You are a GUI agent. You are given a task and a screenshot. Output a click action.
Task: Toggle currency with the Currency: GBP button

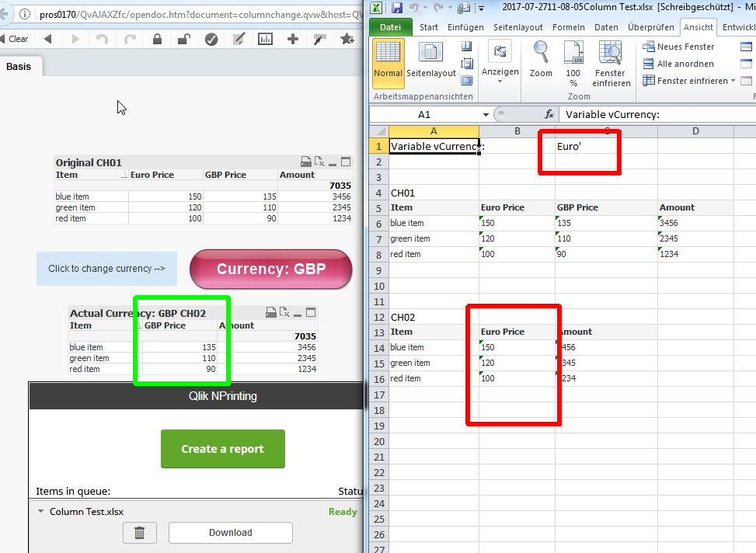(271, 269)
